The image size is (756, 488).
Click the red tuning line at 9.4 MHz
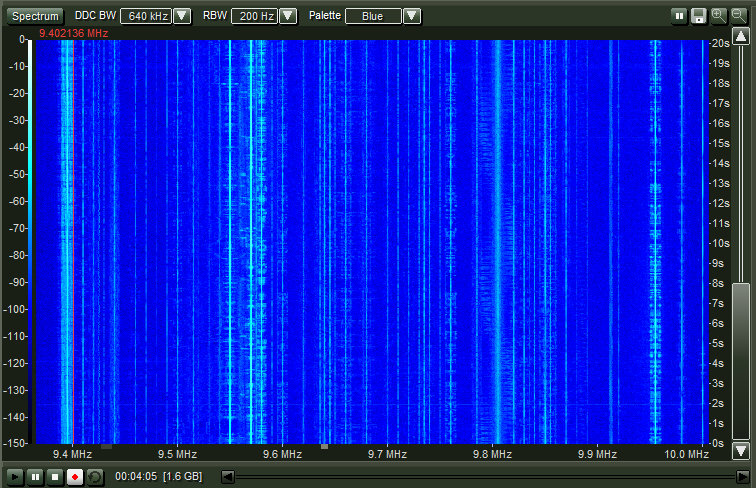[x=73, y=241]
